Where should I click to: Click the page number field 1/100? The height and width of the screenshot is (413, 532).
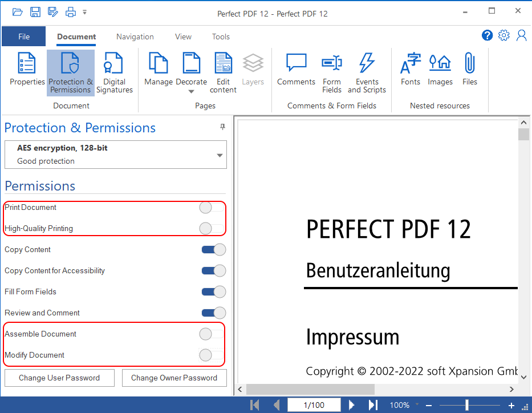314,405
